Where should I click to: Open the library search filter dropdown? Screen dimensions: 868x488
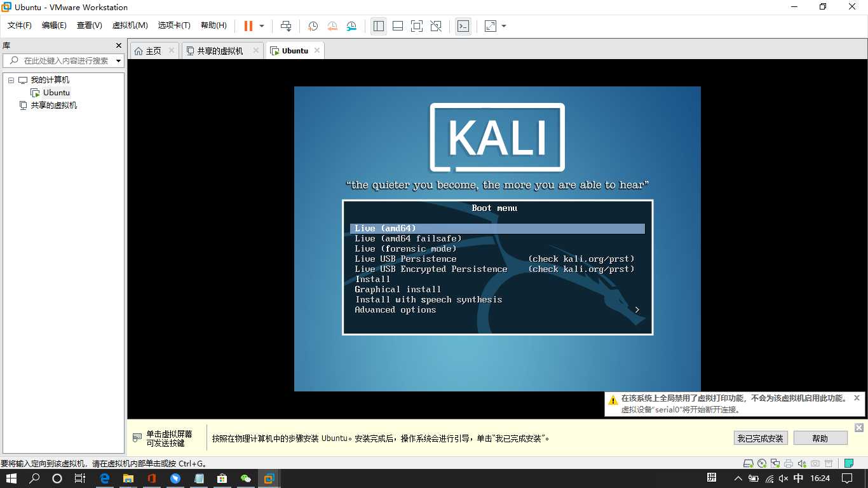point(119,61)
